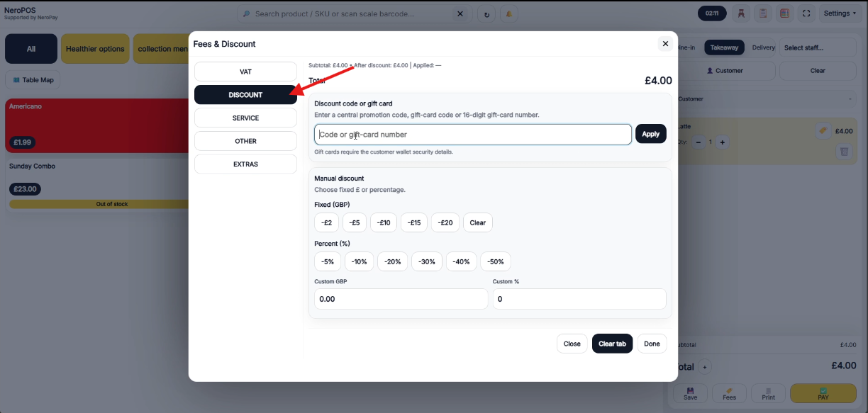The height and width of the screenshot is (413, 868).
Task: Select the -£5 fixed discount
Action: tap(355, 222)
